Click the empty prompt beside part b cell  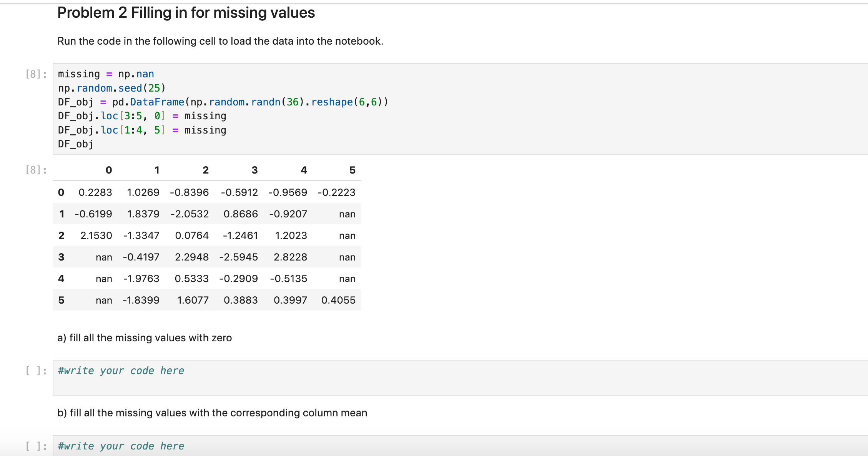(36, 446)
